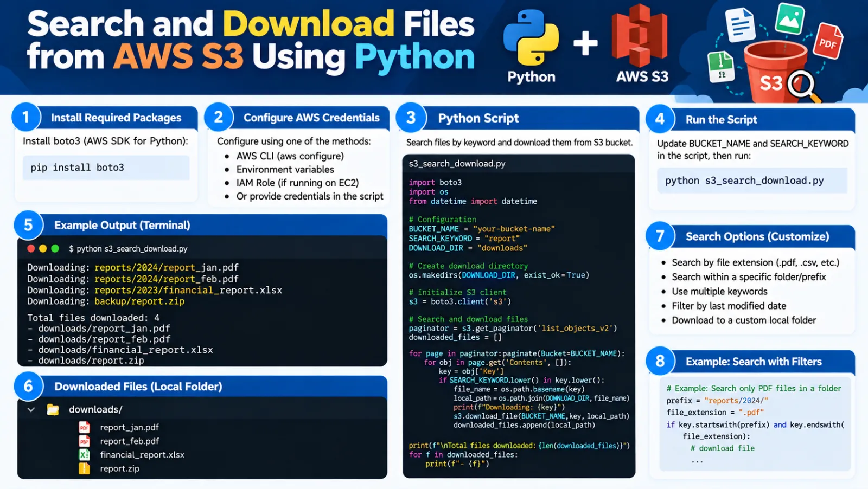Select report_jan.pdf in downloads folder
Image resolution: width=868 pixels, height=489 pixels.
pyautogui.click(x=129, y=427)
